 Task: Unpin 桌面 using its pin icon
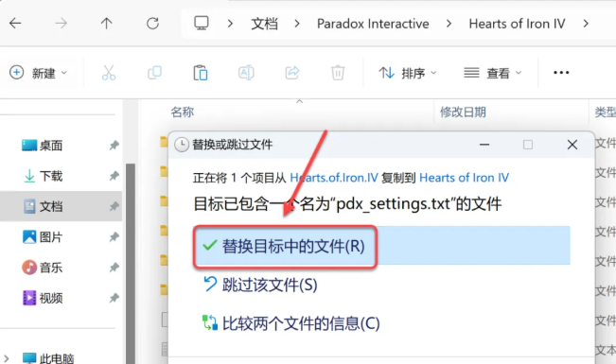[x=114, y=146]
